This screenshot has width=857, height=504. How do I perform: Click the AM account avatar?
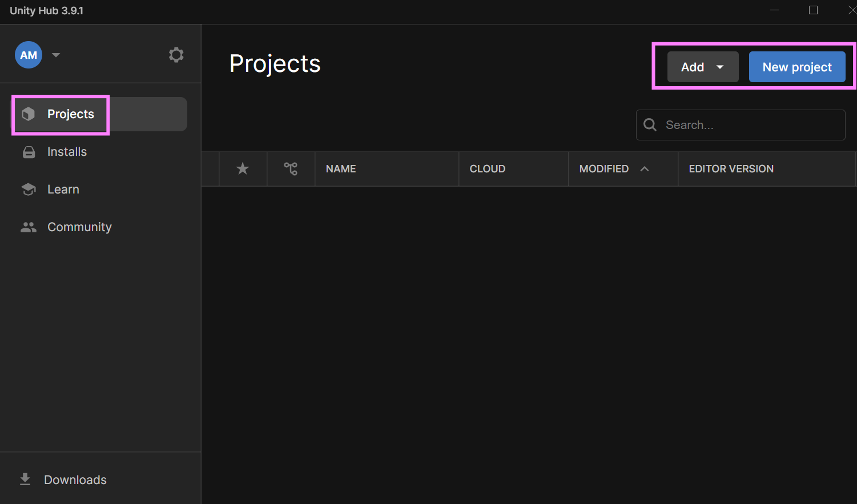point(29,55)
